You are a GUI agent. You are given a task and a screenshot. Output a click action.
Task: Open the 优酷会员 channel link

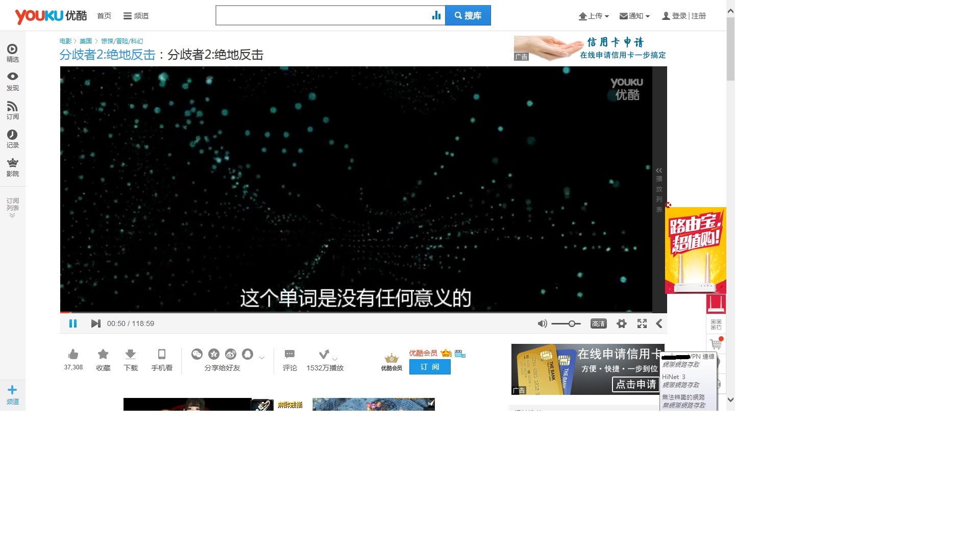point(423,353)
